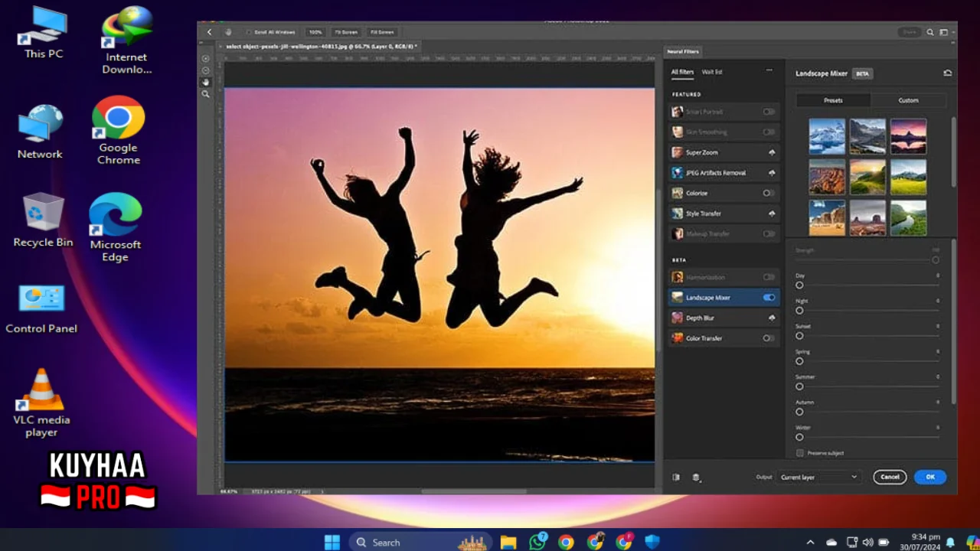Screen dimensions: 980x551
Task: Open the Windows Start menu
Action: coord(332,542)
